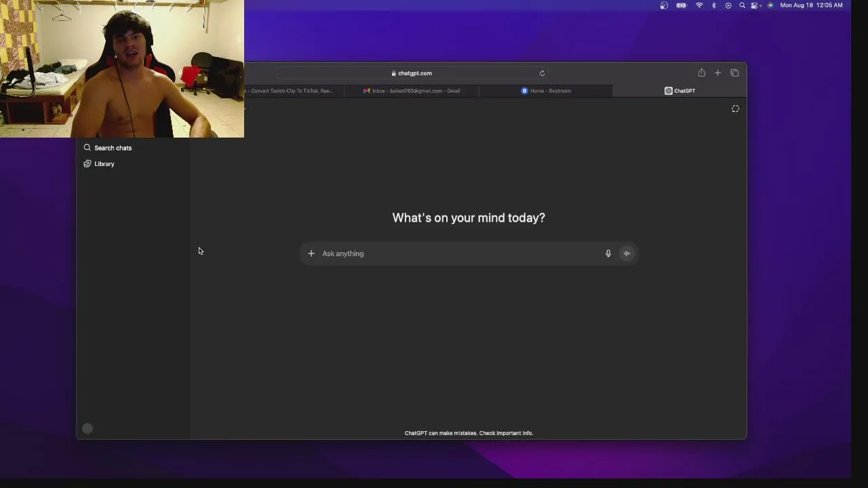Open Control Center in the menu bar
The image size is (868, 488).
point(755,5)
